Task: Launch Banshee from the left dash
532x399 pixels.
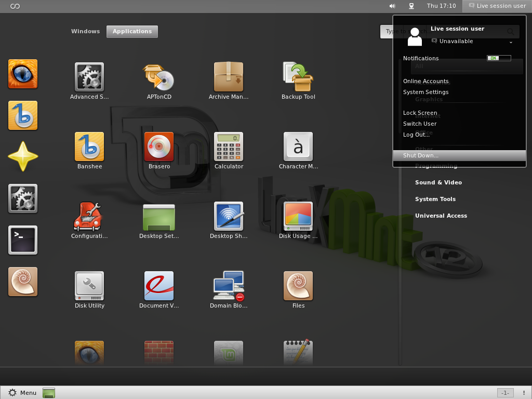Action: click(23, 115)
